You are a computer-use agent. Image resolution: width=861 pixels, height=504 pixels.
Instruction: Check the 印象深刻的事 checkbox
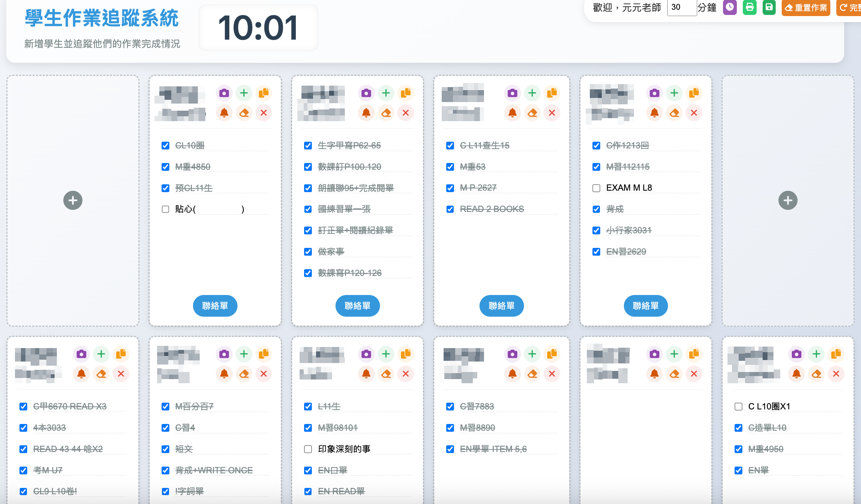tap(308, 449)
